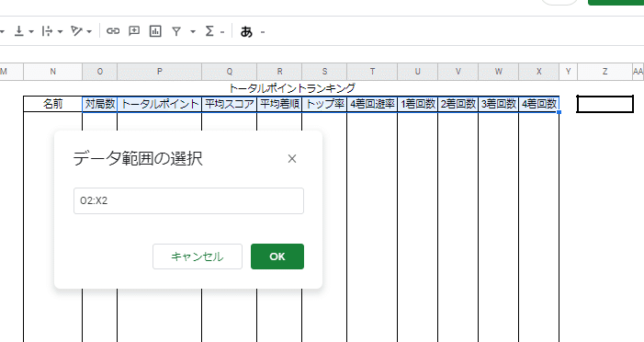Select column O header
Screen dimensions: 644x342
100,72
